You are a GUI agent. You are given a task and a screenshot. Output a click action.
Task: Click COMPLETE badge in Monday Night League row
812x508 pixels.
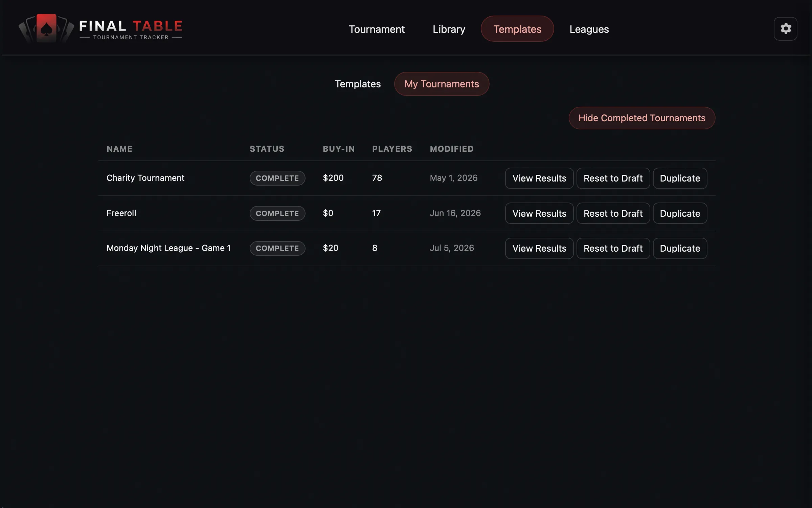click(277, 248)
